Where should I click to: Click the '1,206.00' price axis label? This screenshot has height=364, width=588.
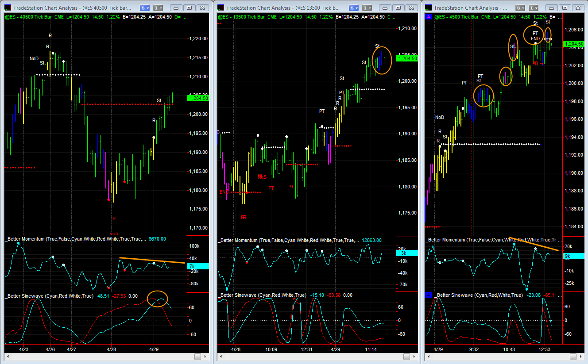(x=574, y=30)
